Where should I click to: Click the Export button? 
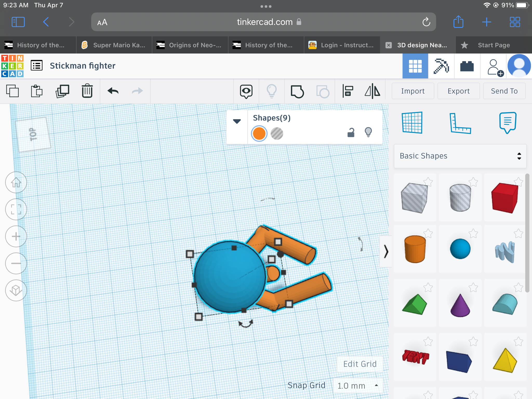458,91
